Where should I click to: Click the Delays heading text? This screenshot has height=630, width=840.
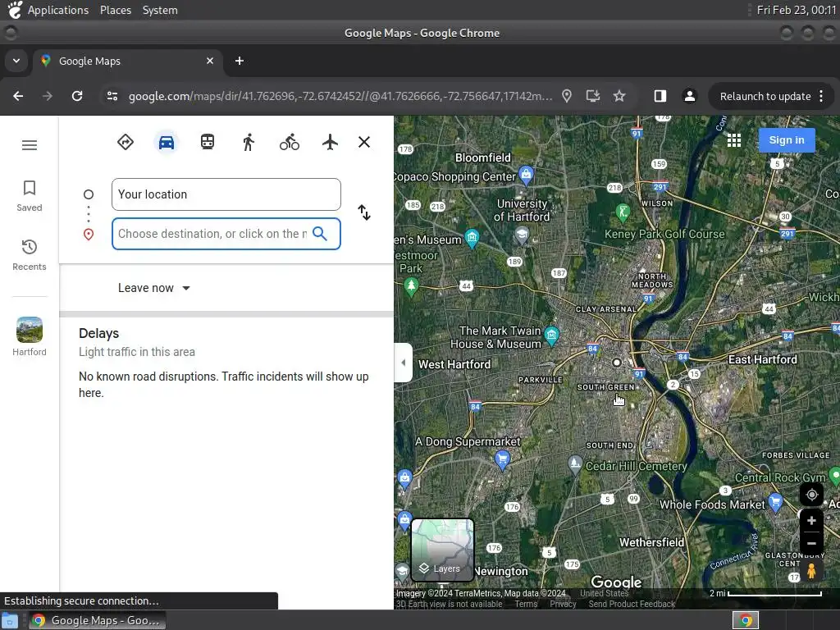[x=98, y=333]
